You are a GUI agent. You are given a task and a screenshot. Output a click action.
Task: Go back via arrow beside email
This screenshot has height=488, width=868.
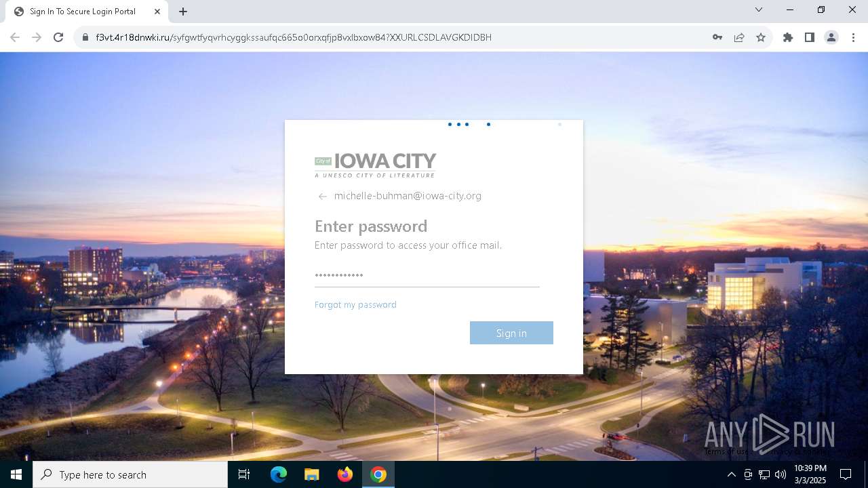(323, 197)
